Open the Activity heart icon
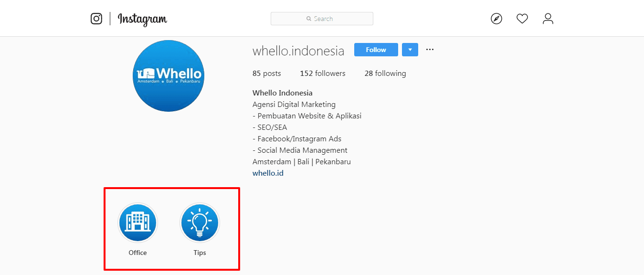The image size is (644, 275). [522, 19]
